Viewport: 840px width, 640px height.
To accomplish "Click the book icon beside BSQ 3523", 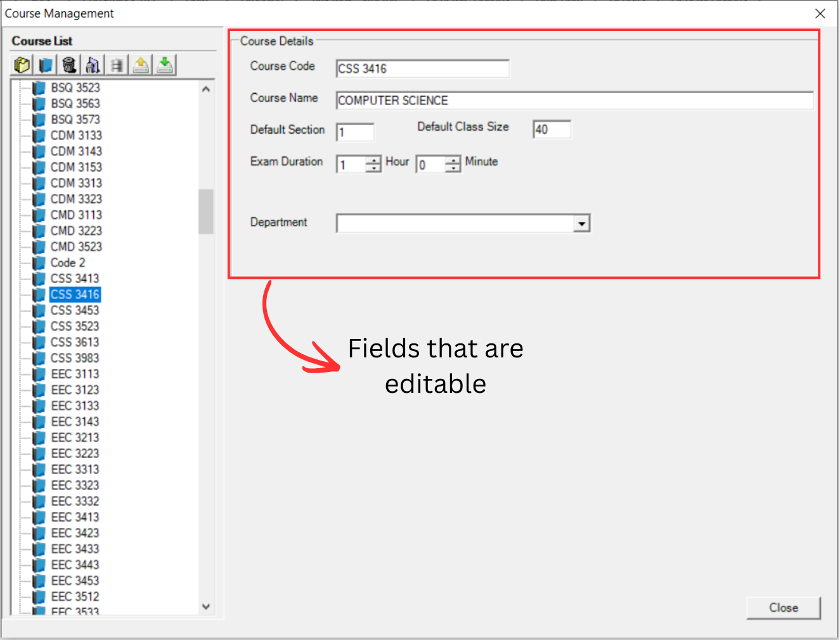I will point(39,87).
